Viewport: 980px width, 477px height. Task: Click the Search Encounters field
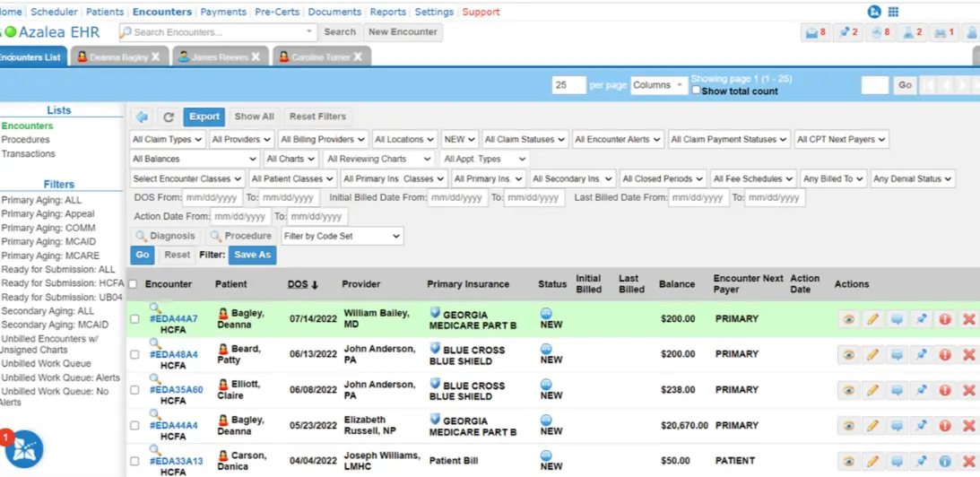tap(219, 32)
